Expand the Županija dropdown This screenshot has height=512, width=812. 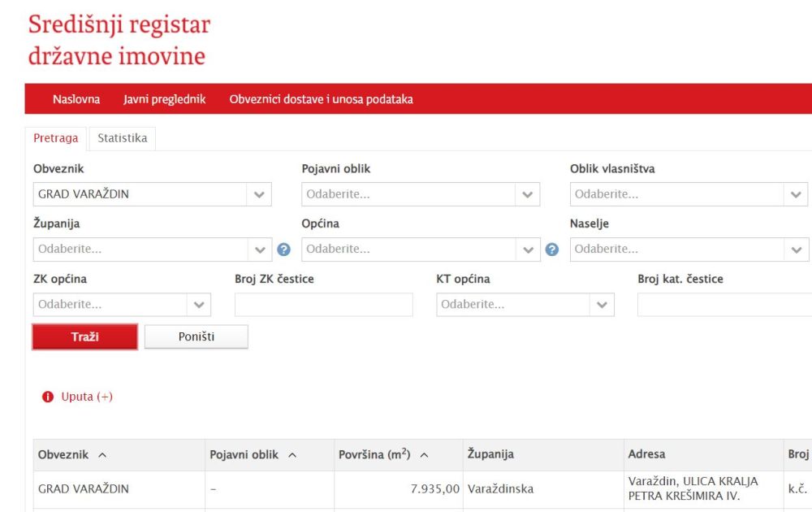[x=259, y=249]
